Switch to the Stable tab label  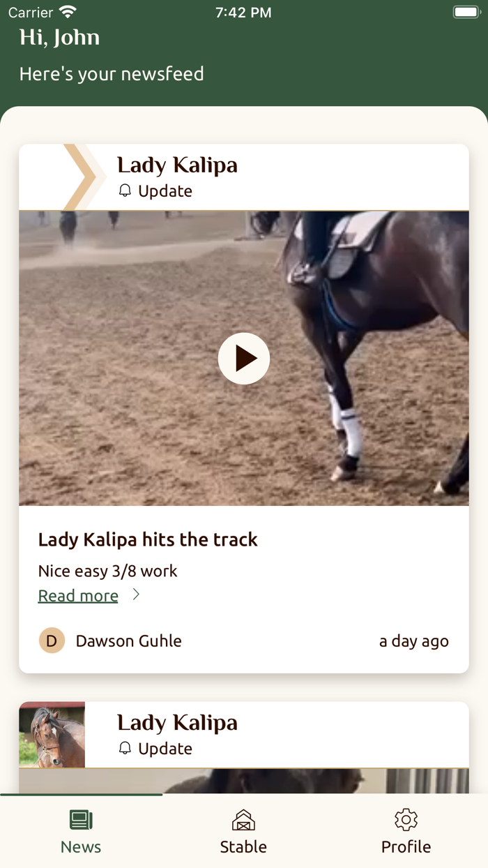243,846
